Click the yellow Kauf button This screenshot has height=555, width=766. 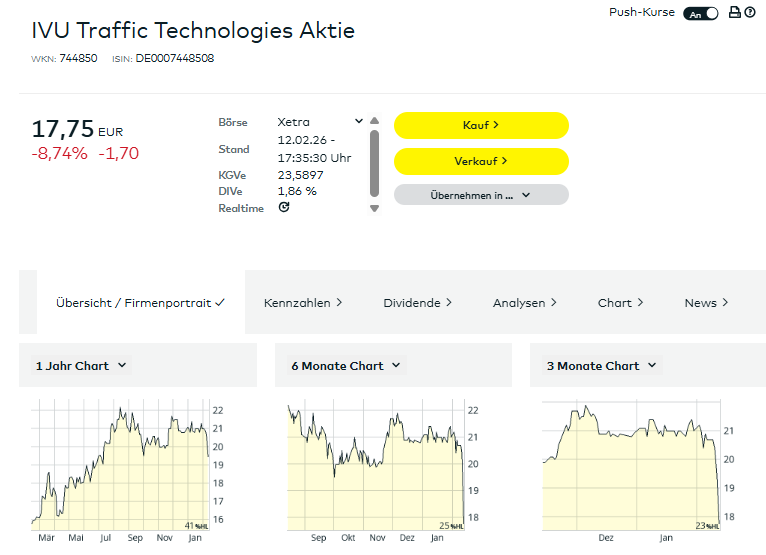pyautogui.click(x=481, y=126)
